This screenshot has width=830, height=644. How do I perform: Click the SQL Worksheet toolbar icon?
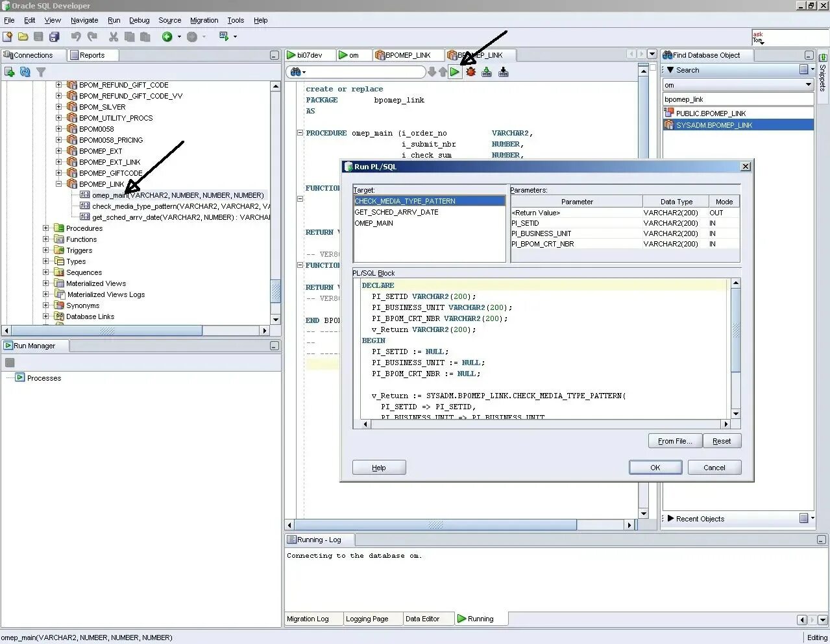(224, 36)
